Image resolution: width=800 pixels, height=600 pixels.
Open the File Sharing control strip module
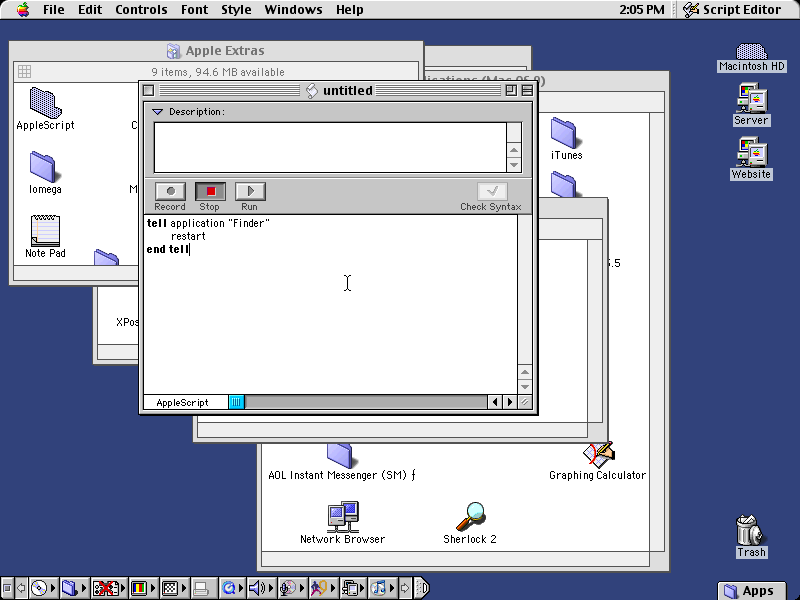[x=73, y=588]
